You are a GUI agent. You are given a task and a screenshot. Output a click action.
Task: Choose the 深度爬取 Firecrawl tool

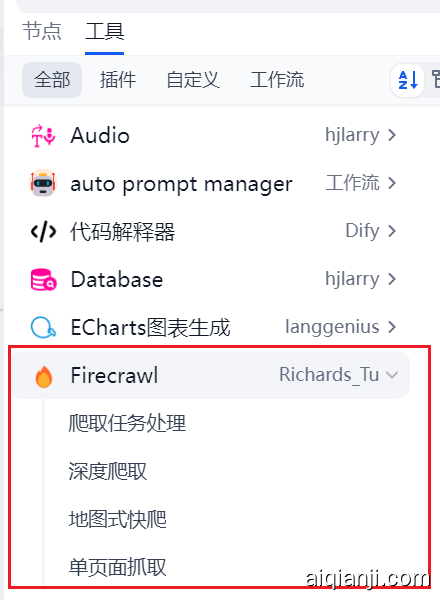pyautogui.click(x=108, y=471)
